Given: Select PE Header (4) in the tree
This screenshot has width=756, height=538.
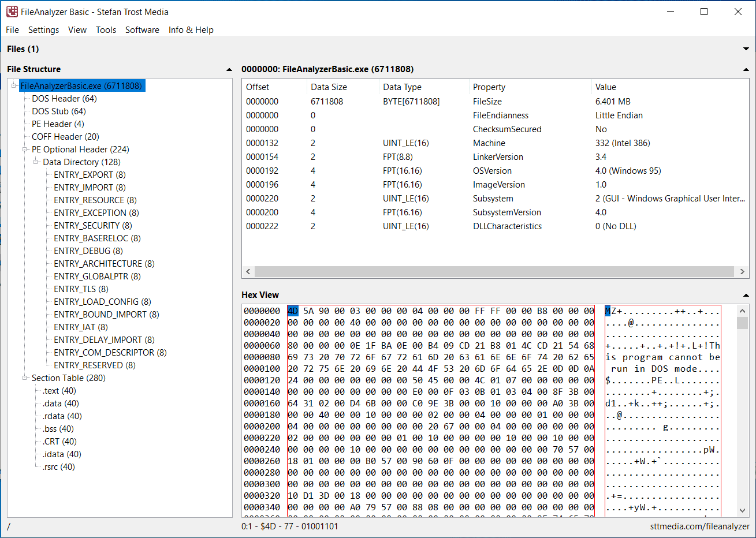Looking at the screenshot, I should pyautogui.click(x=58, y=124).
